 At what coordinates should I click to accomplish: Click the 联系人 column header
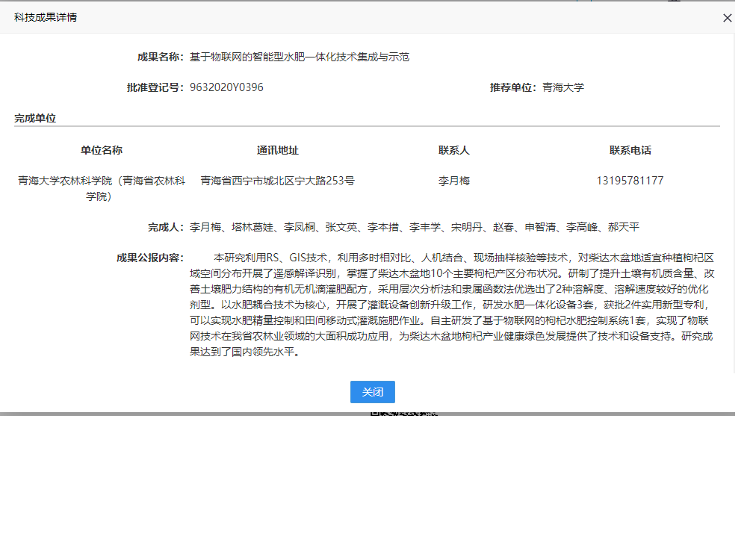453,150
